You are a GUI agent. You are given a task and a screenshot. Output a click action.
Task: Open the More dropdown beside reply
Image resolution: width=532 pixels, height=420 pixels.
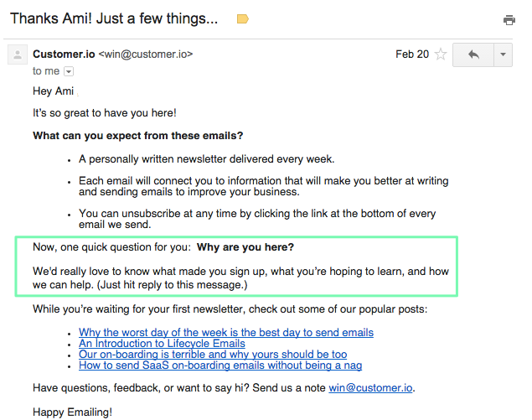(x=503, y=54)
